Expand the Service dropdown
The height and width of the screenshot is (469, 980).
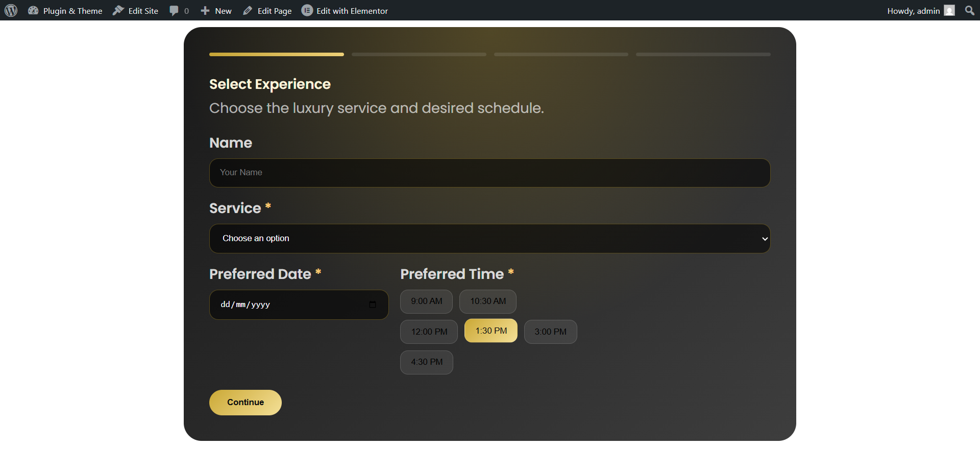coord(489,239)
